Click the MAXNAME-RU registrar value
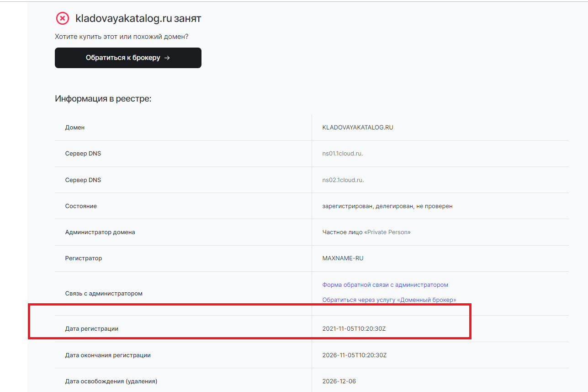This screenshot has height=392, width=588. coord(343,258)
